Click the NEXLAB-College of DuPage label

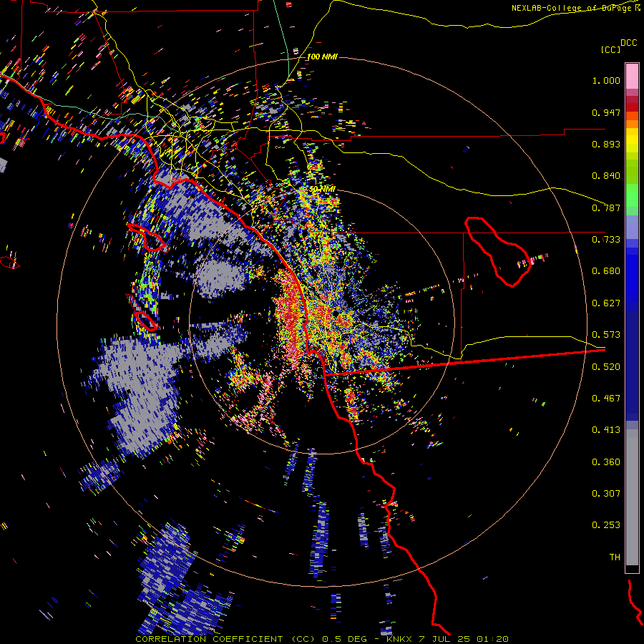[x=576, y=8]
